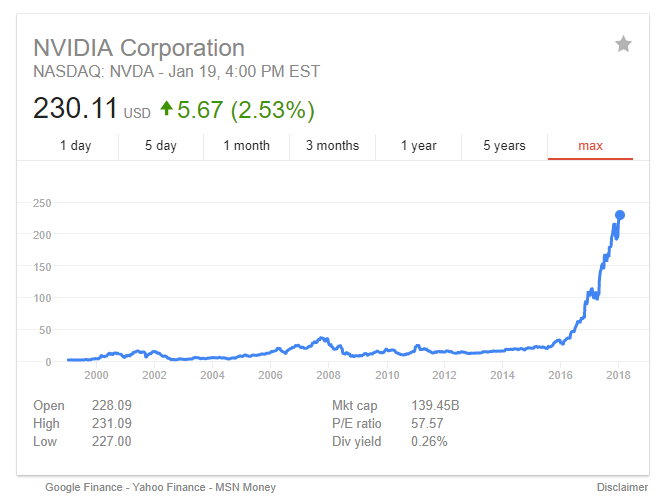Open the Yahoo Finance link
This screenshot has height=503, width=667.
pos(170,487)
